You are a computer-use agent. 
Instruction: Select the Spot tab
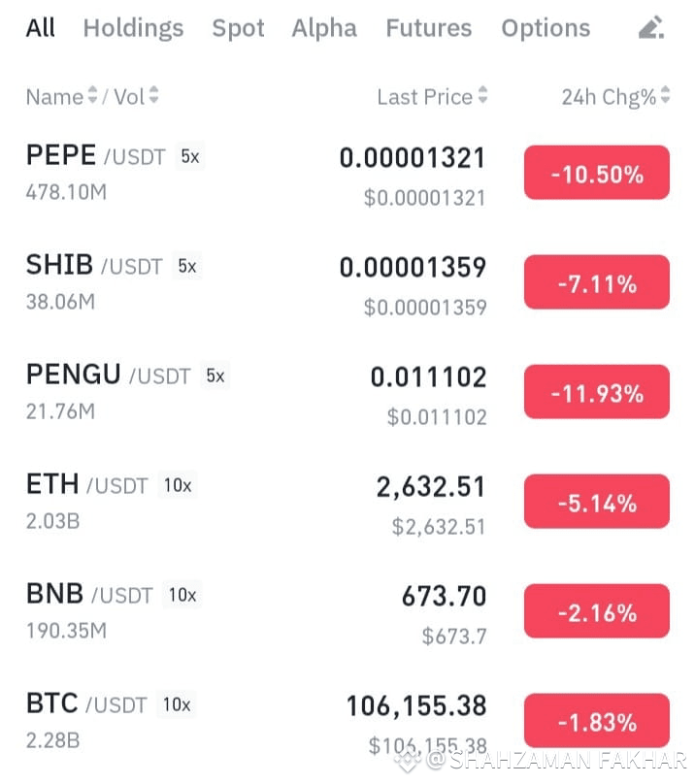tap(238, 28)
